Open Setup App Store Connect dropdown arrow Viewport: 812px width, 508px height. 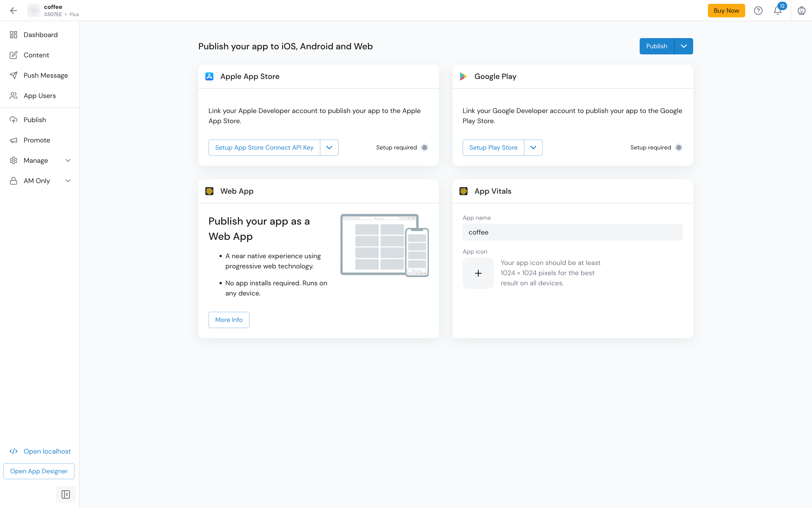[329, 148]
